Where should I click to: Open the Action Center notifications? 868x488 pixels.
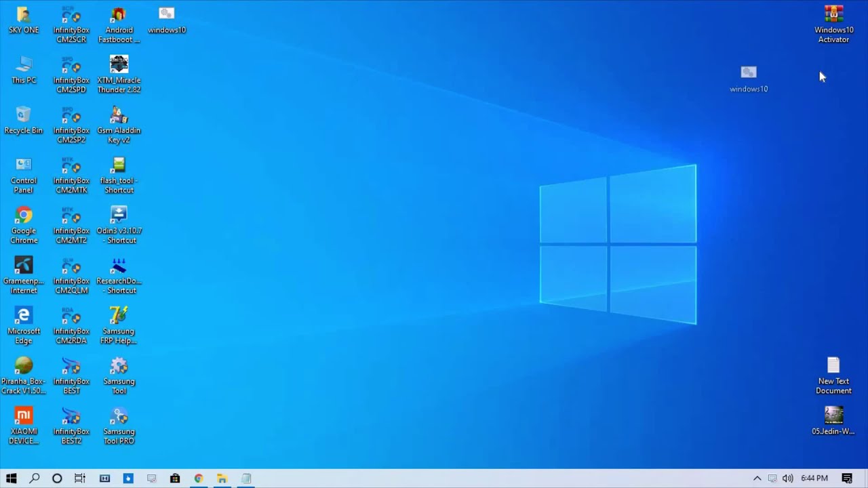click(847, 479)
